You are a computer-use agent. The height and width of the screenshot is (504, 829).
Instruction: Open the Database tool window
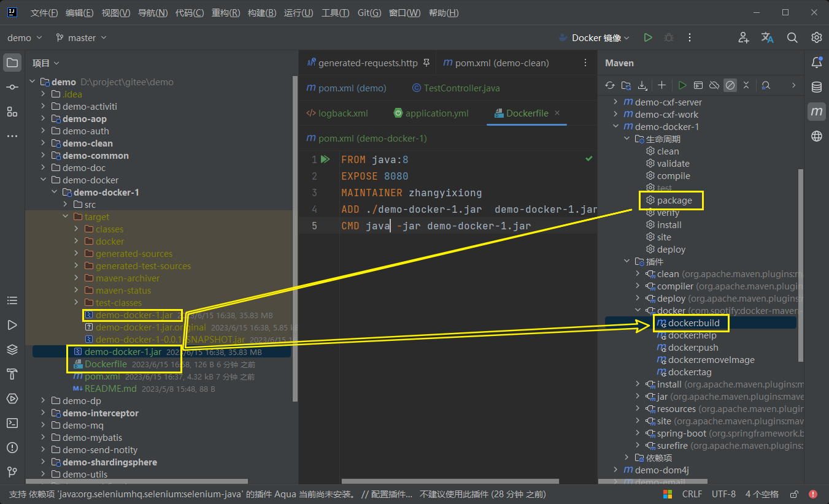click(x=816, y=87)
